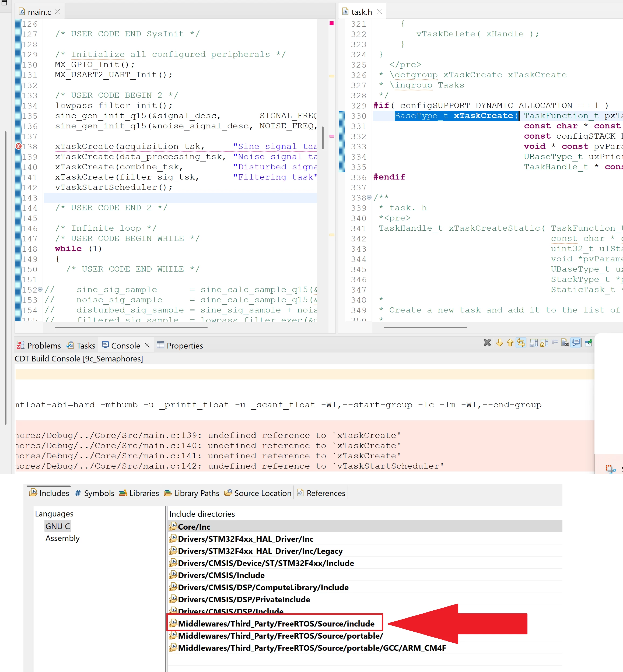The height and width of the screenshot is (672, 623).
Task: Open the Problems view tab
Action: [x=39, y=346]
